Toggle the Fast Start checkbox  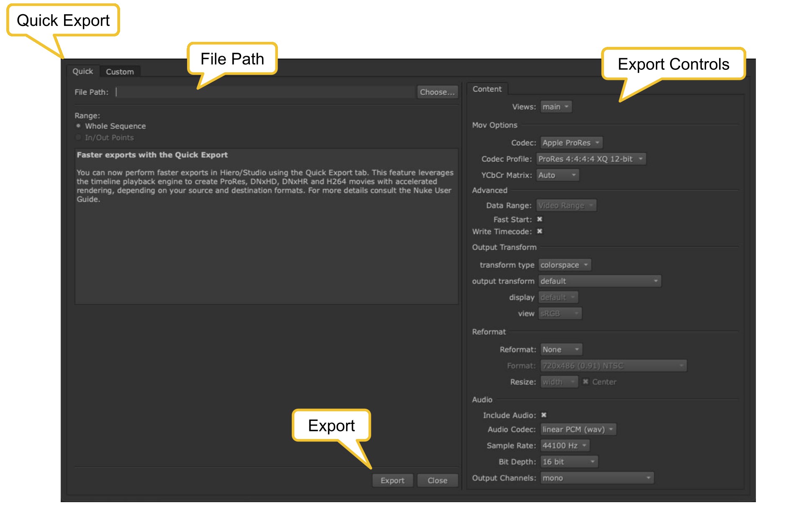click(540, 219)
